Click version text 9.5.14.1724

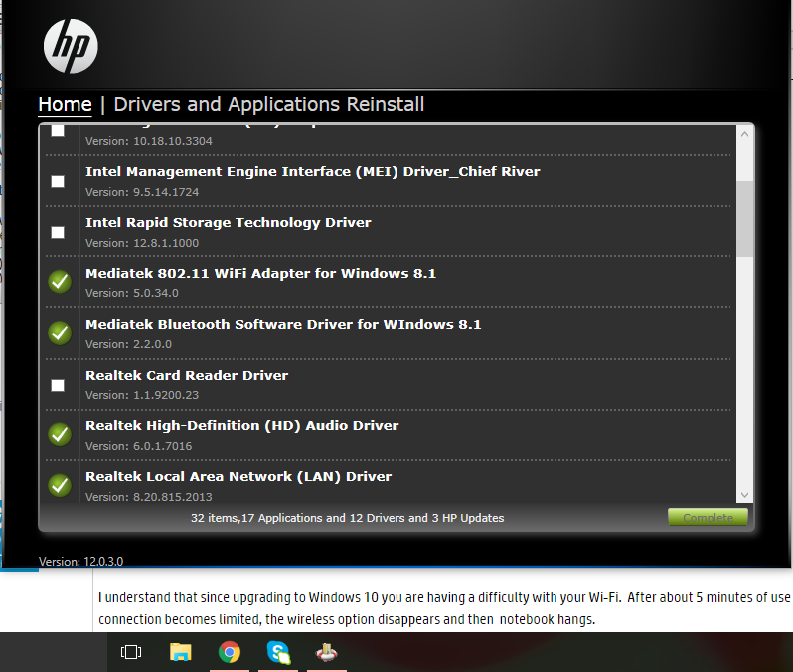tap(166, 192)
